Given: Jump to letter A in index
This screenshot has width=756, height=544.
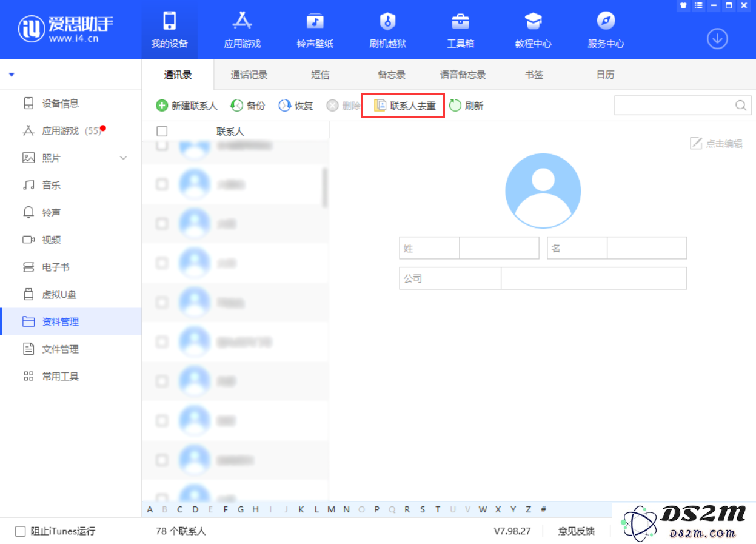Looking at the screenshot, I should point(150,509).
